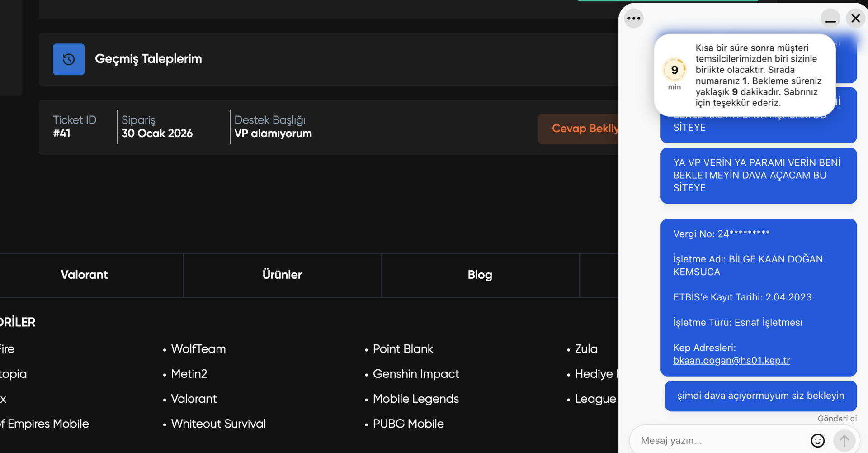868x453 pixels.
Task: Open the emoji picker in chat
Action: point(817,440)
